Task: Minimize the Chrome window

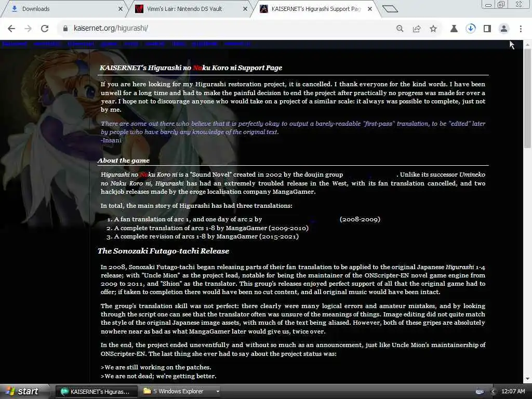Action: point(488,5)
